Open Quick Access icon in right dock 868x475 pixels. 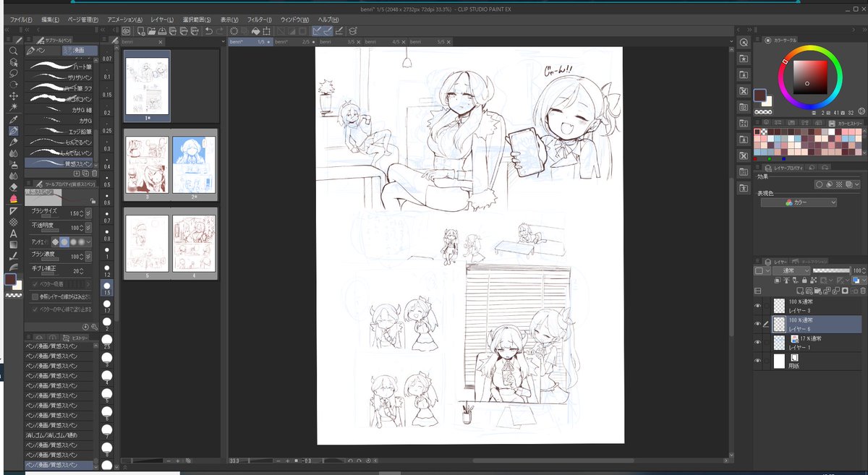pos(744,43)
